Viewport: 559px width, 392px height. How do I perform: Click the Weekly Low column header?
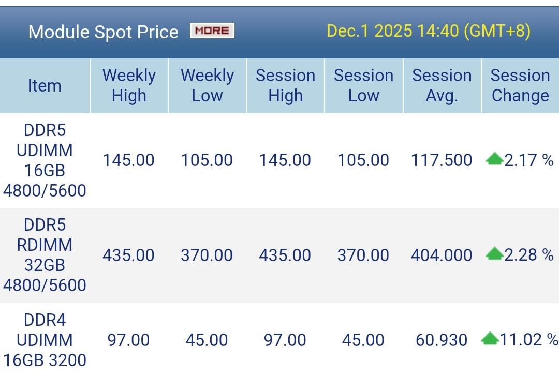click(x=207, y=86)
